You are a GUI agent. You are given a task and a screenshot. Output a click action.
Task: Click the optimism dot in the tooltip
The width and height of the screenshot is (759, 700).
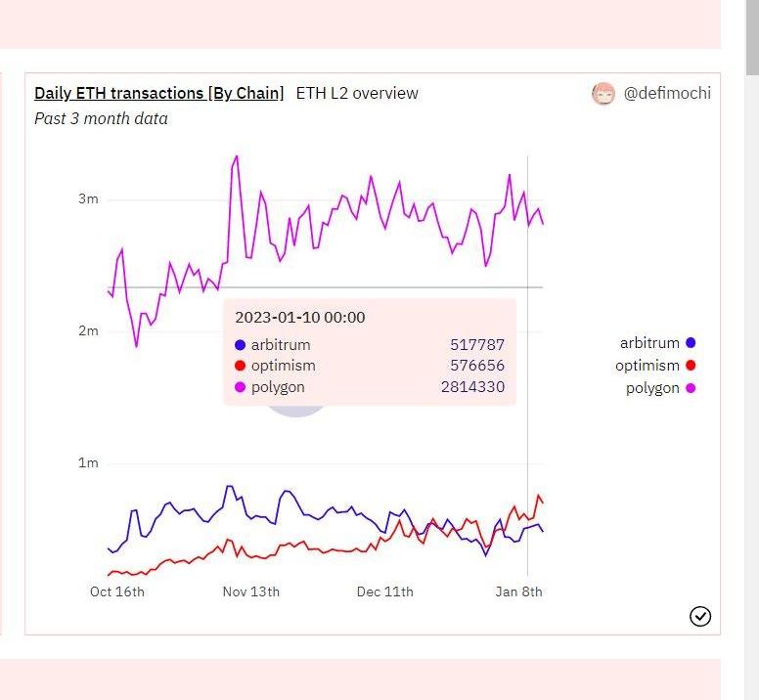[241, 366]
